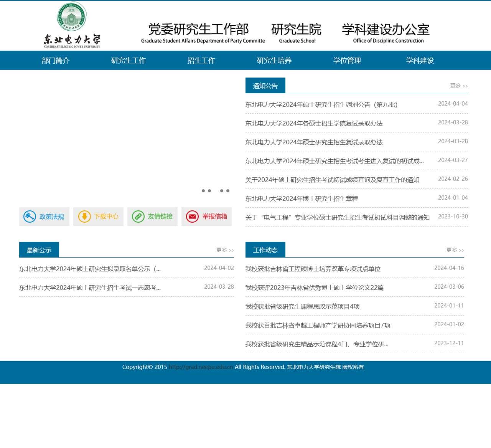Image resolution: width=491 pixels, height=448 pixels.
Task: Click the date 2024-02-26
Action: click(453, 179)
